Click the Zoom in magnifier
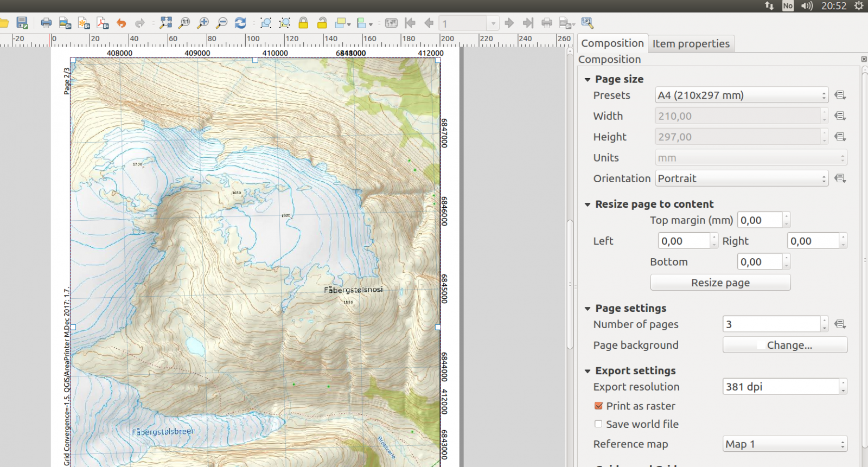868x467 pixels. 203,23
